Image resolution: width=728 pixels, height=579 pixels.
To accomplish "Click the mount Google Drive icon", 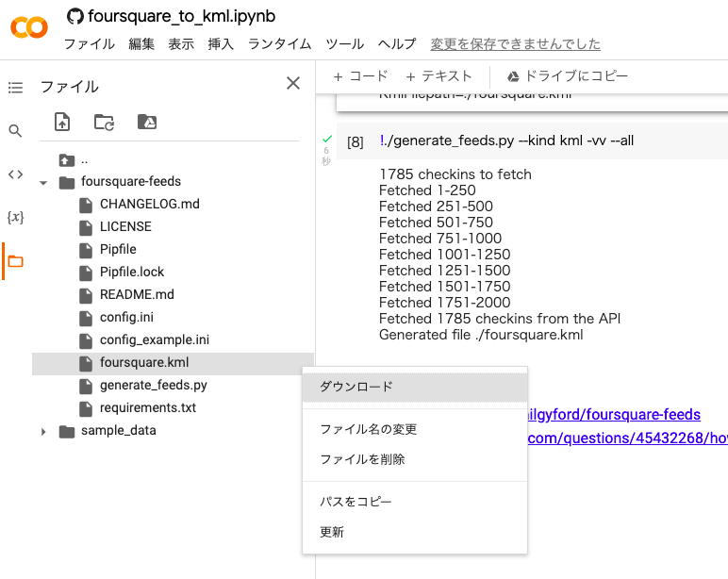I will (x=147, y=122).
